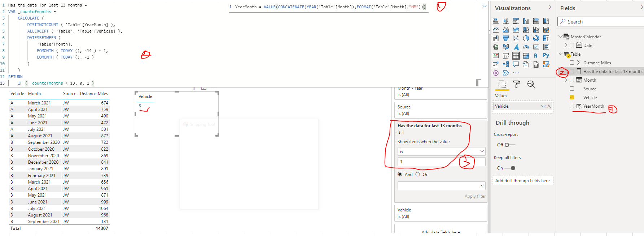Select the Gauge visual
The width and height of the screenshot is (644, 236).
tap(526, 47)
